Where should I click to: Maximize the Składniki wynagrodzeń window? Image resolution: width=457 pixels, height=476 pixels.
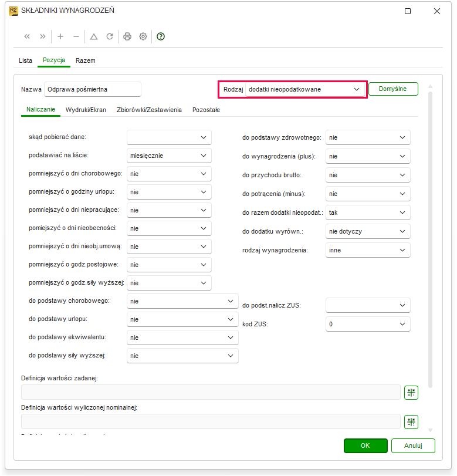coord(408,11)
